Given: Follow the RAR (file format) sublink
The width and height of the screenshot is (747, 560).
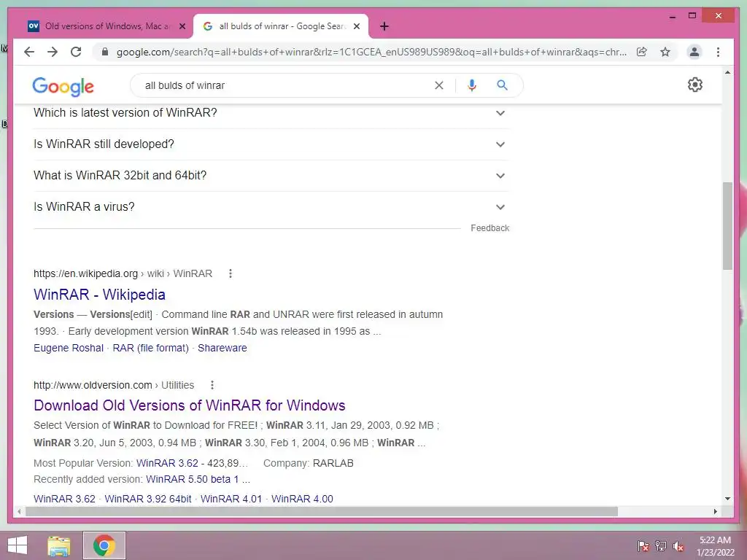Looking at the screenshot, I should [150, 348].
